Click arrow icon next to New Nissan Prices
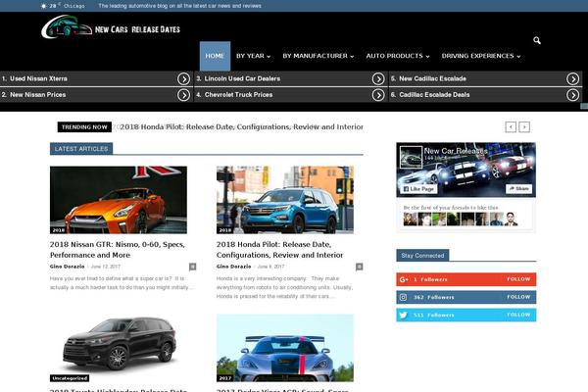 [x=183, y=95]
